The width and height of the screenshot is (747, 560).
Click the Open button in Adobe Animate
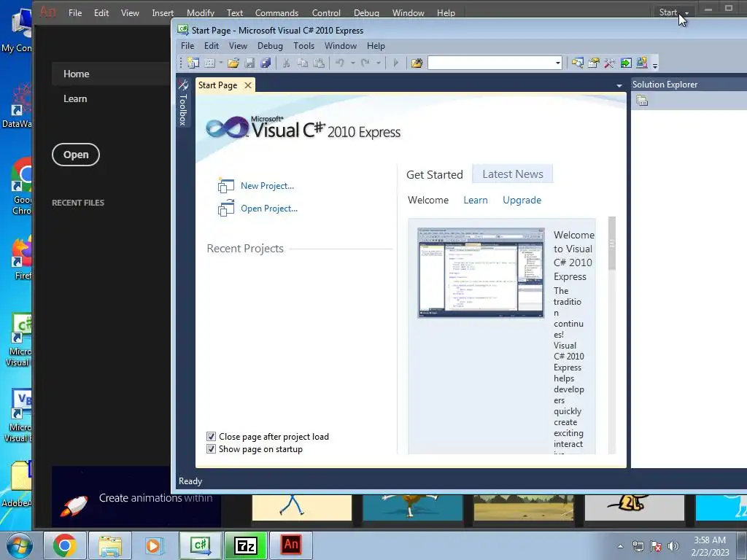[76, 155]
